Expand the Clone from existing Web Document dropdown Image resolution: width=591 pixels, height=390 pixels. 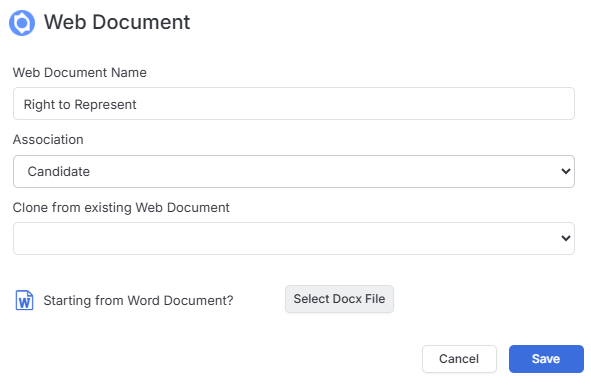[294, 239]
